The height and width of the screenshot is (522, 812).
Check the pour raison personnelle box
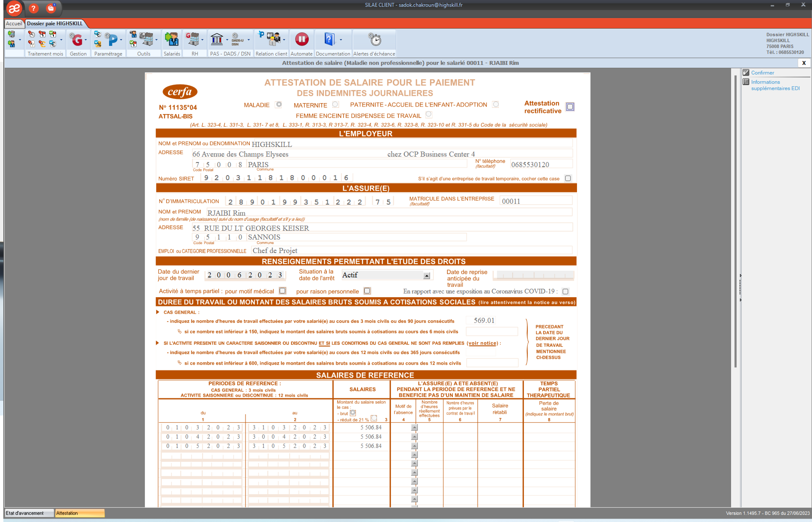[367, 291]
